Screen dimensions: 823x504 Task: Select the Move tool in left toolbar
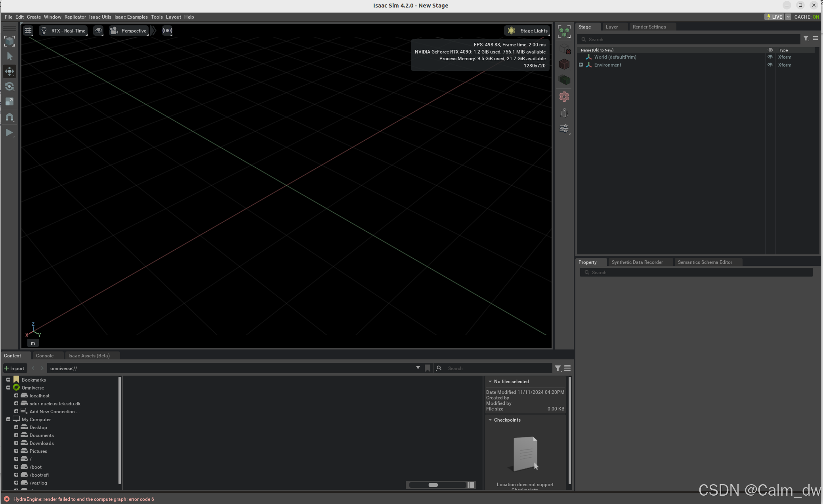(10, 71)
